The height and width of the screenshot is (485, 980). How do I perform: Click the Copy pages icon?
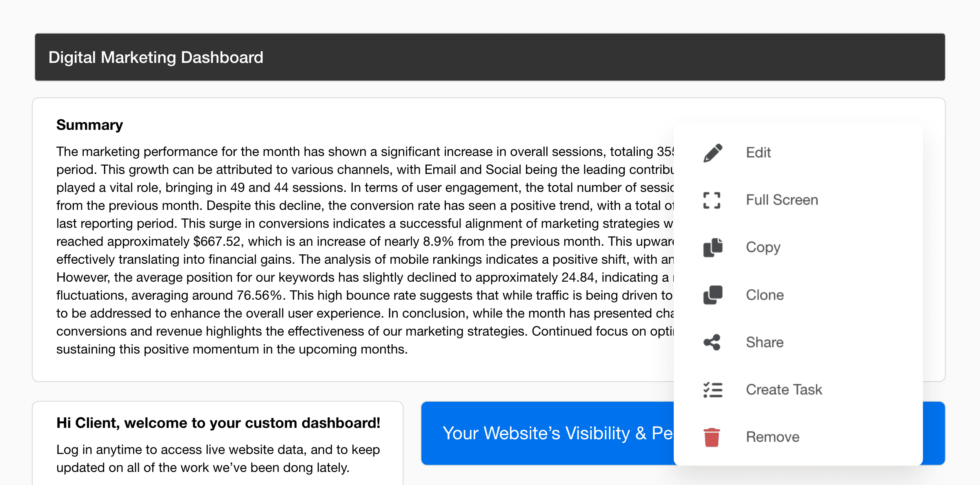pos(713,247)
